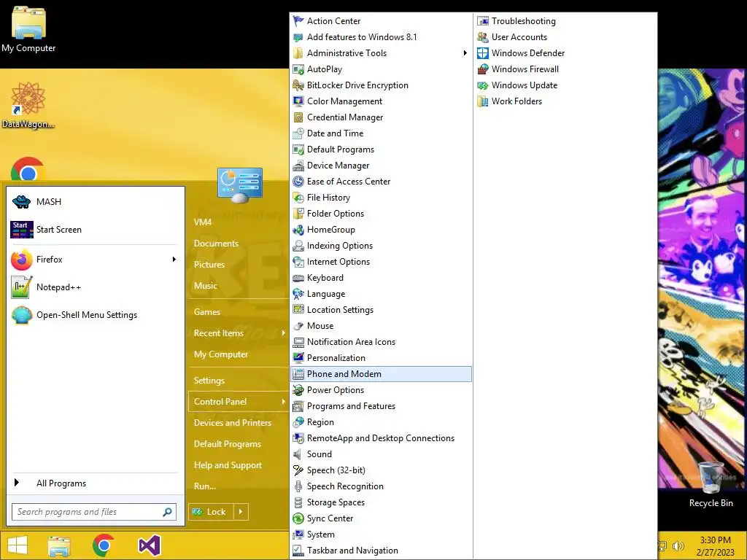Click the user account picture thumbnail
Image resolution: width=747 pixels, height=560 pixels.
[239, 184]
